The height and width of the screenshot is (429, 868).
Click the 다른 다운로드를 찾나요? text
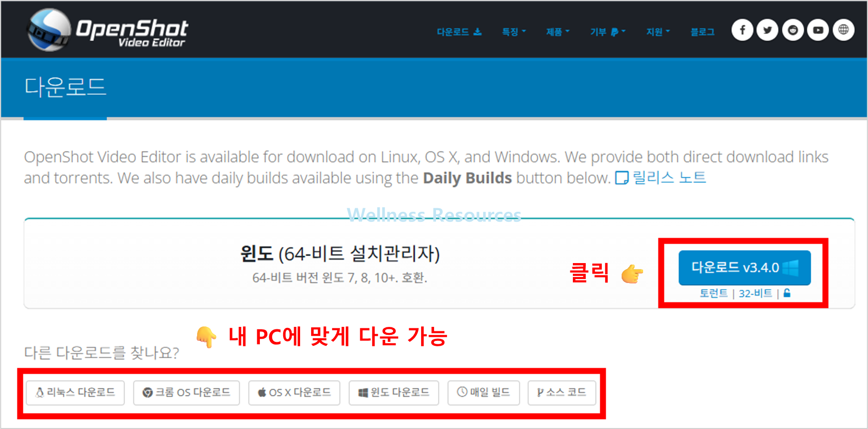[x=102, y=353]
